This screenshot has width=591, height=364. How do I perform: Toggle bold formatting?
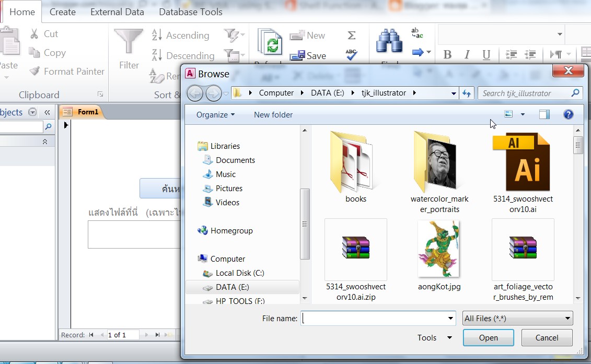click(x=447, y=54)
